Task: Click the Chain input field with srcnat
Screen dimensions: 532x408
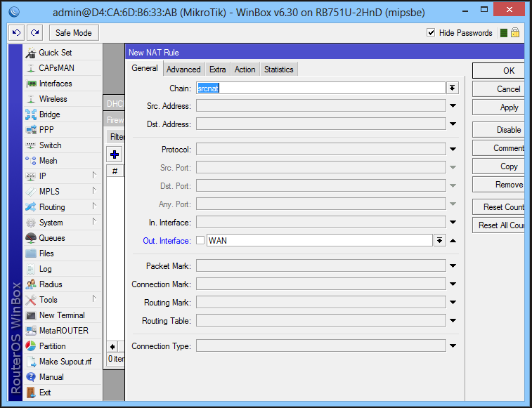Action: coord(320,88)
